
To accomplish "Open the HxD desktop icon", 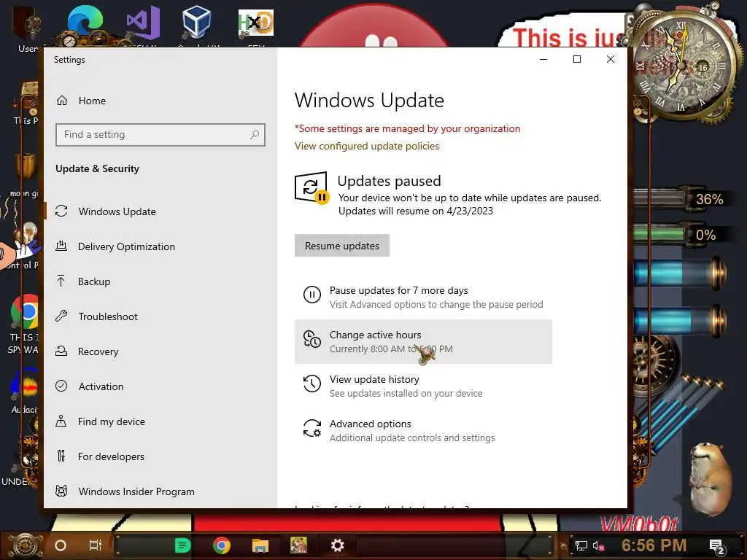I will [x=256, y=24].
